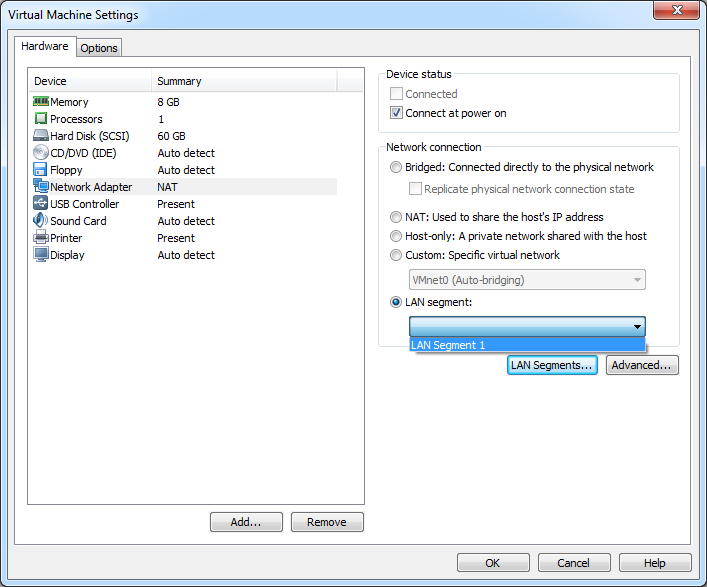Select the USB Controller icon
This screenshot has height=587, width=707.
tap(41, 204)
